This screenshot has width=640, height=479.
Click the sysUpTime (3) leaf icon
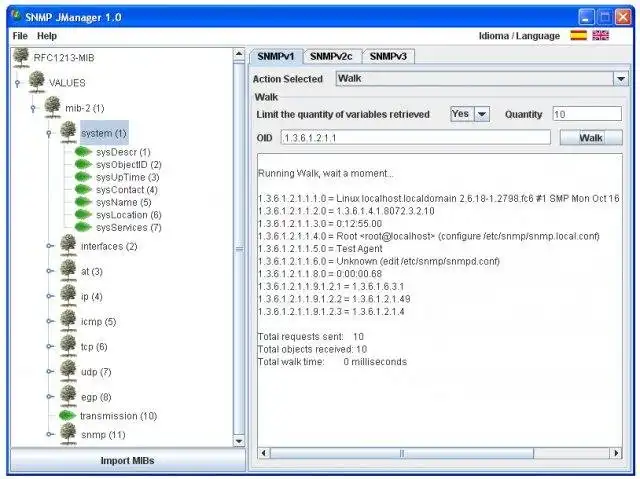(x=83, y=177)
